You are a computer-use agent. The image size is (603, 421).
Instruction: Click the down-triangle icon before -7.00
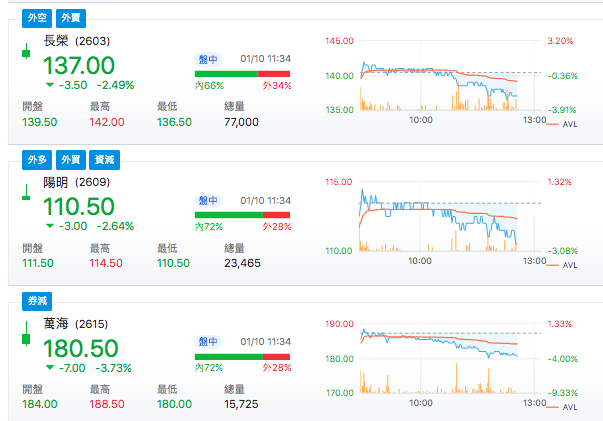(50, 367)
